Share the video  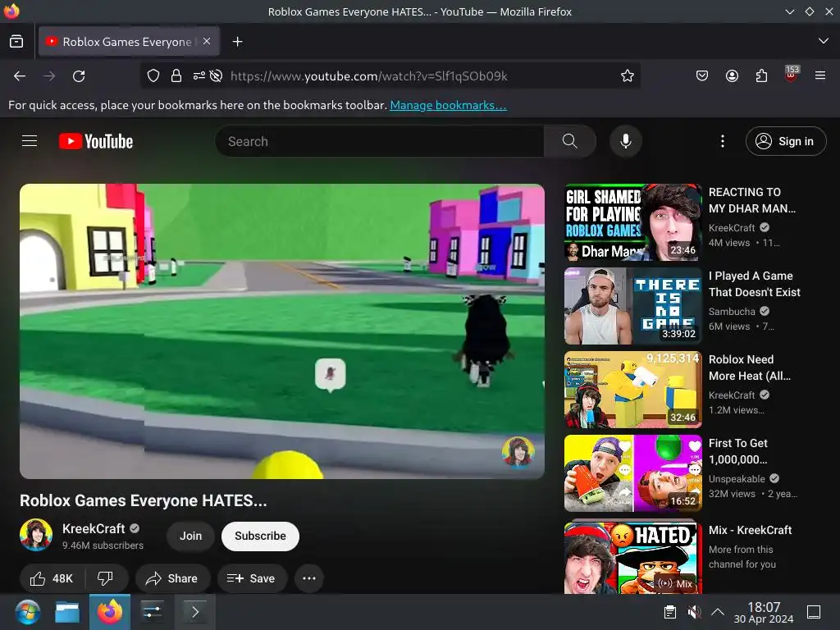(x=172, y=578)
